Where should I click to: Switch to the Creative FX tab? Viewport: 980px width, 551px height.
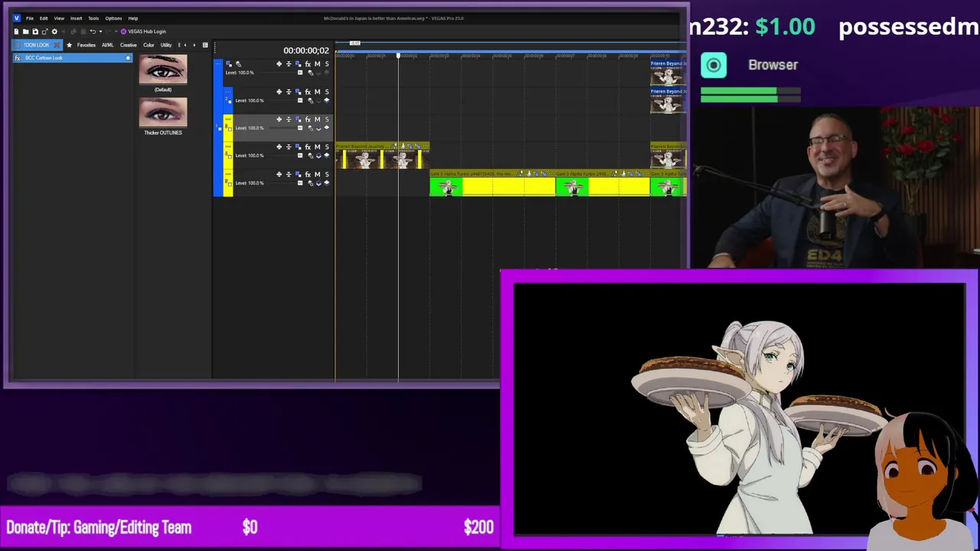129,45
